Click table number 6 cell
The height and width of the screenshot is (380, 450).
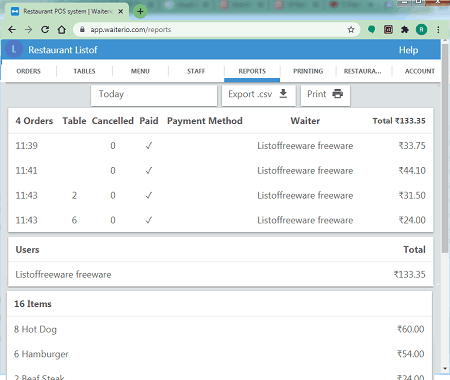point(74,220)
